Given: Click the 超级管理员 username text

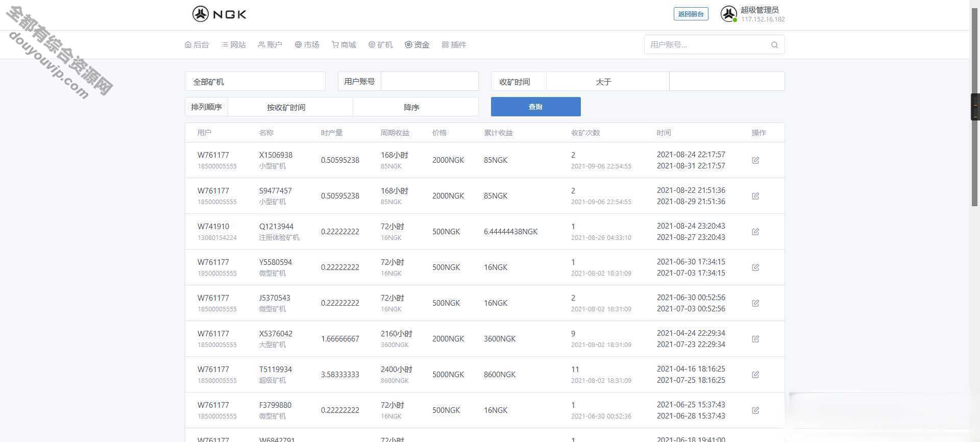Looking at the screenshot, I should click(x=759, y=10).
